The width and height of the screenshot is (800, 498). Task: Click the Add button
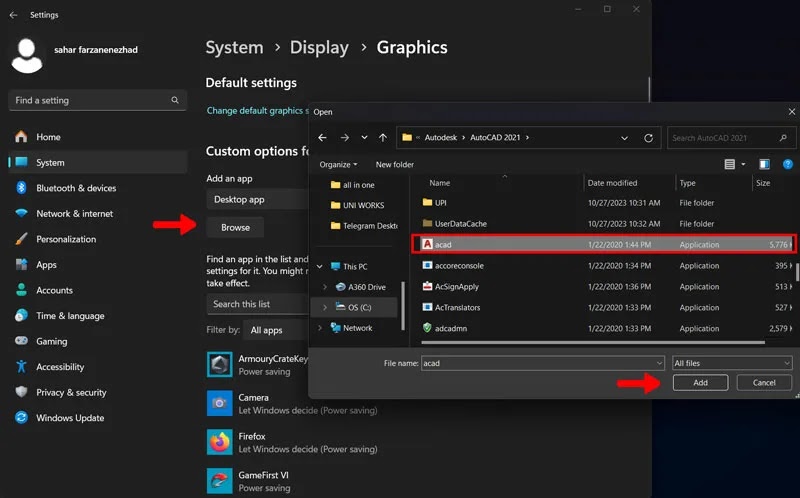click(701, 382)
